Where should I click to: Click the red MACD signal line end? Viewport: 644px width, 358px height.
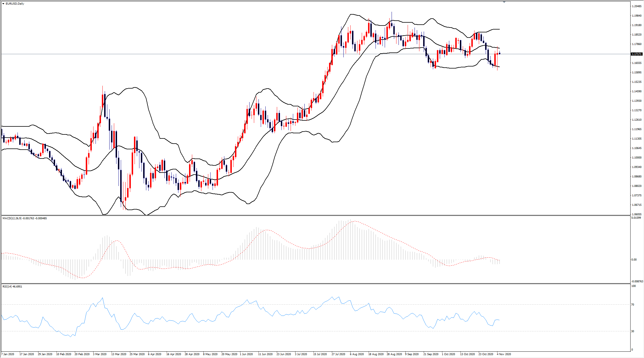499,260
